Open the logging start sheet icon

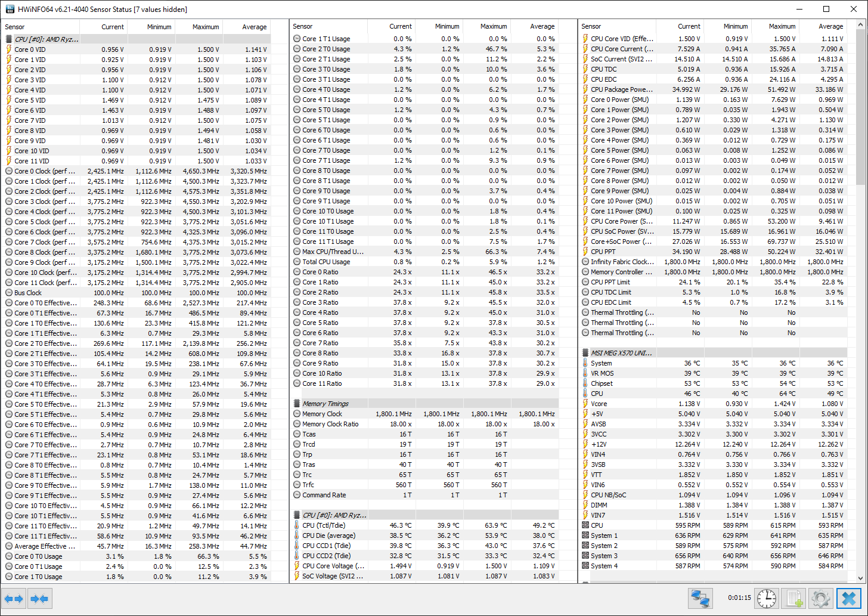click(x=793, y=598)
